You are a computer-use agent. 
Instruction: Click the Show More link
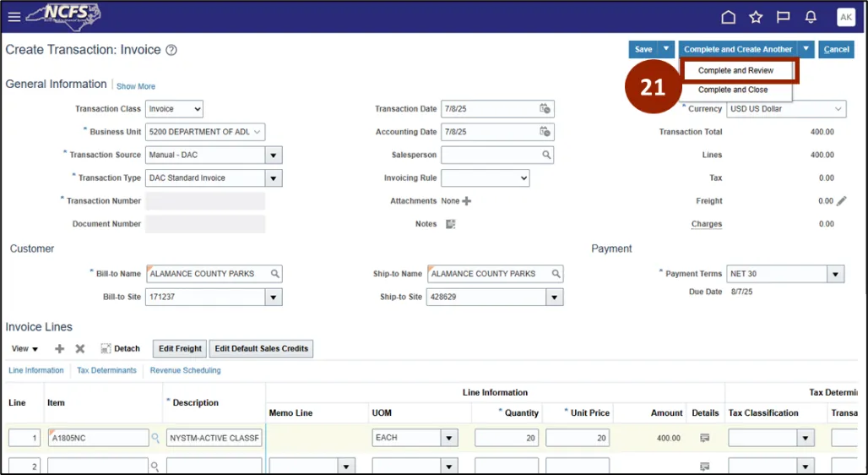click(136, 86)
